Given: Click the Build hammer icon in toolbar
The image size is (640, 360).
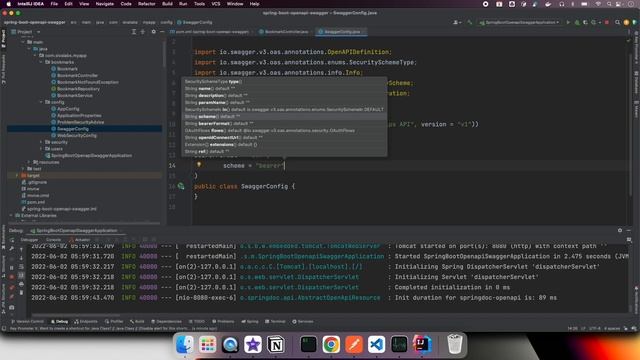Looking at the screenshot, I should point(469,22).
